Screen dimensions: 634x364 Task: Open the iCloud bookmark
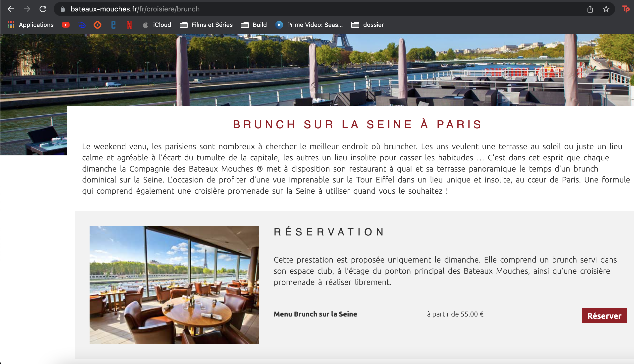157,25
